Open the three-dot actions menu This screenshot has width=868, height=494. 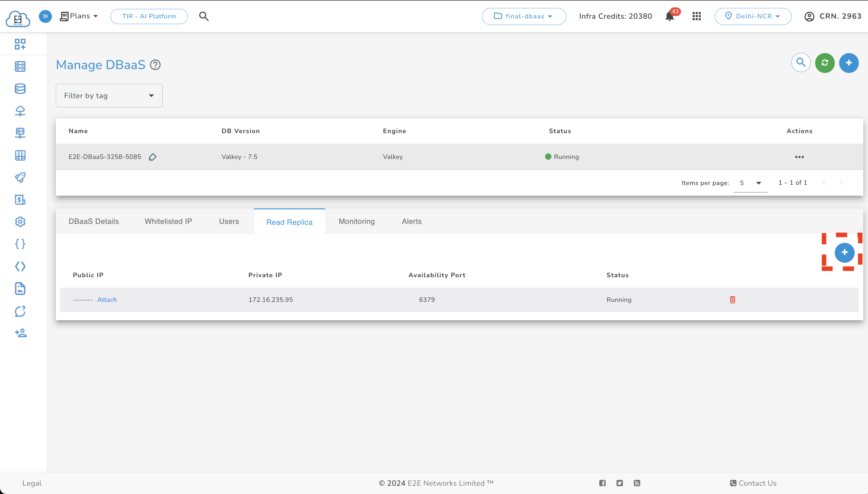tap(799, 157)
